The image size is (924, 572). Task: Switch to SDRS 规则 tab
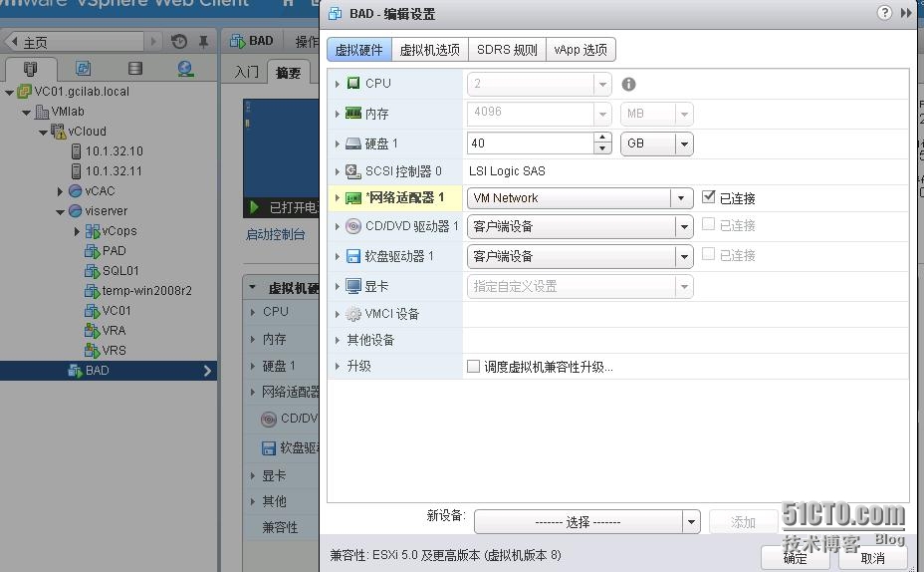tap(507, 50)
